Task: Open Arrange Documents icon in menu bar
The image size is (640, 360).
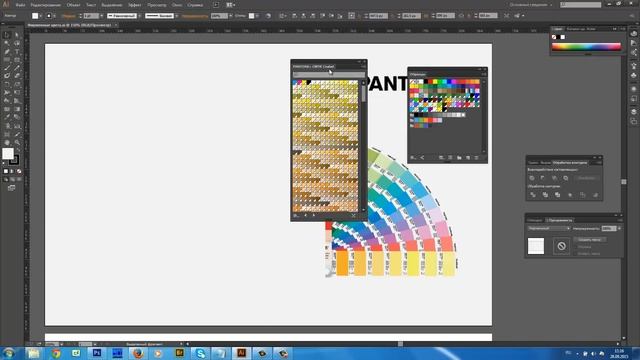Action: point(231,5)
